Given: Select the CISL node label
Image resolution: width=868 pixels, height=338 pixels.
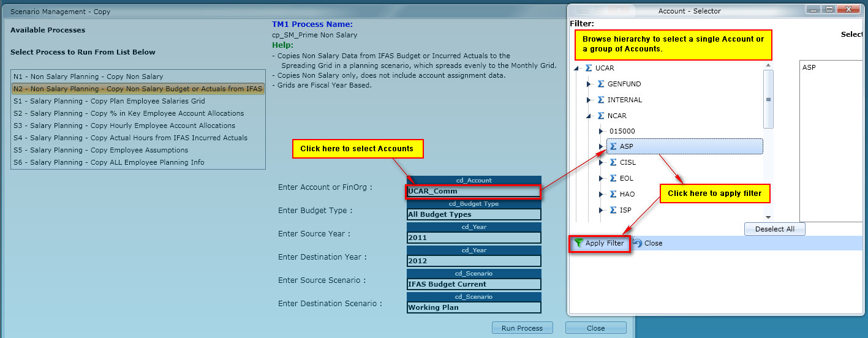Looking at the screenshot, I should (627, 162).
